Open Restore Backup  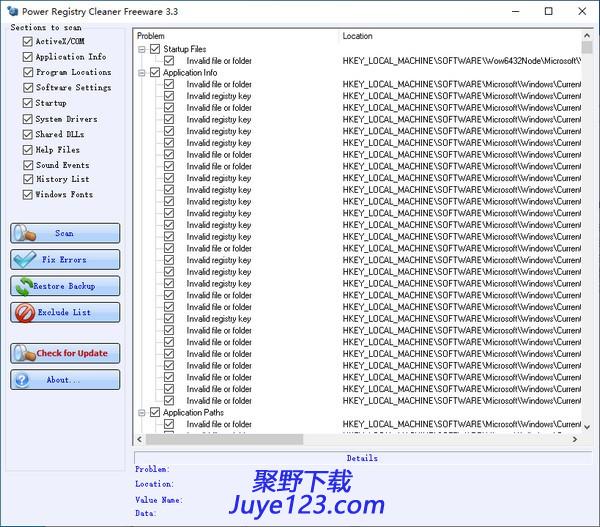point(65,286)
